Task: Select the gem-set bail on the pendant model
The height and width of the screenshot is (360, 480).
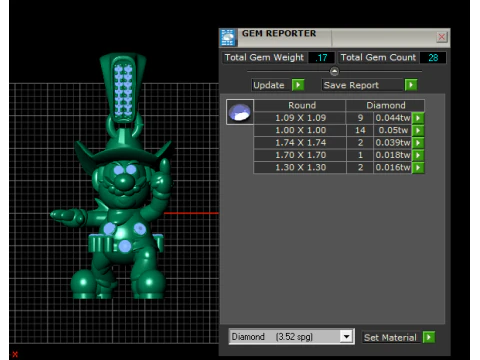Action: point(123,88)
